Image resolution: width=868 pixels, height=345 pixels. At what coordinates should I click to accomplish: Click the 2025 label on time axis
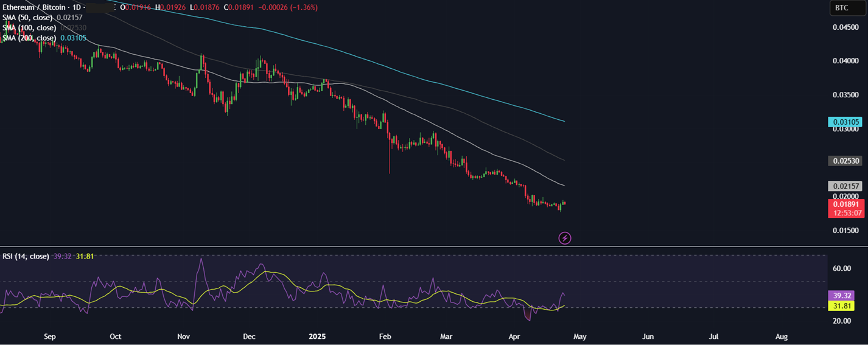coord(318,336)
